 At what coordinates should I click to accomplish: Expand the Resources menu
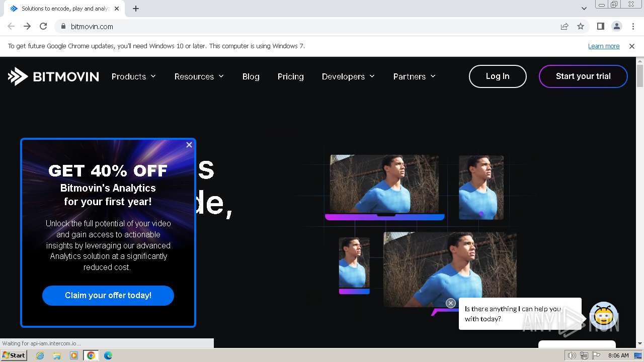(x=199, y=76)
